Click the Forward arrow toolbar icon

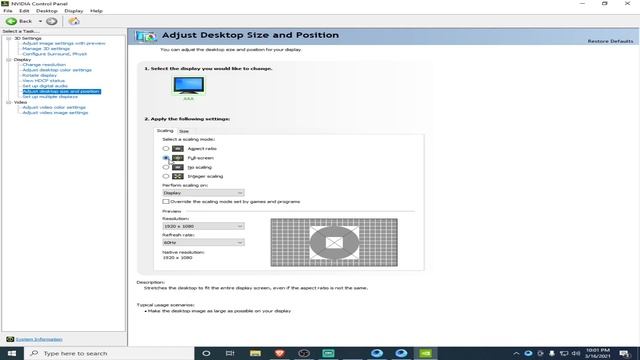pos(51,21)
